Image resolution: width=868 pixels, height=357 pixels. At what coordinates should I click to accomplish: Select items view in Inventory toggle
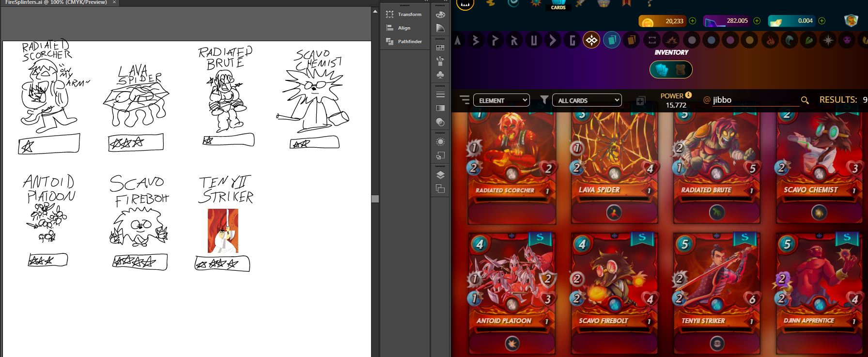[x=681, y=70]
